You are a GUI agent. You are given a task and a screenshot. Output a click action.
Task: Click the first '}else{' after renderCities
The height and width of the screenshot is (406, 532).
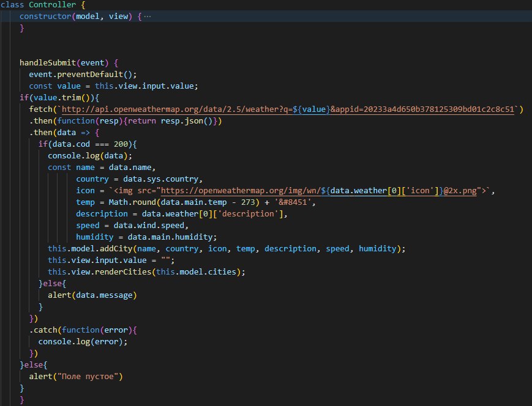[52, 283]
